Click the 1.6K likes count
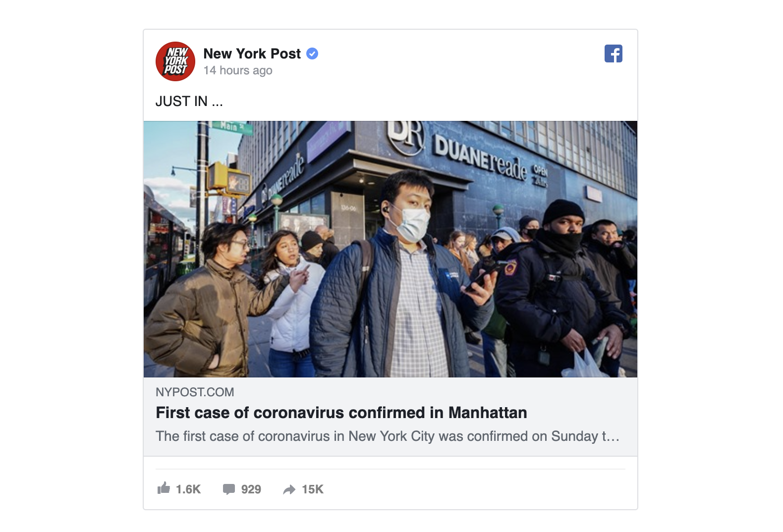The image size is (783, 532). pyautogui.click(x=188, y=489)
